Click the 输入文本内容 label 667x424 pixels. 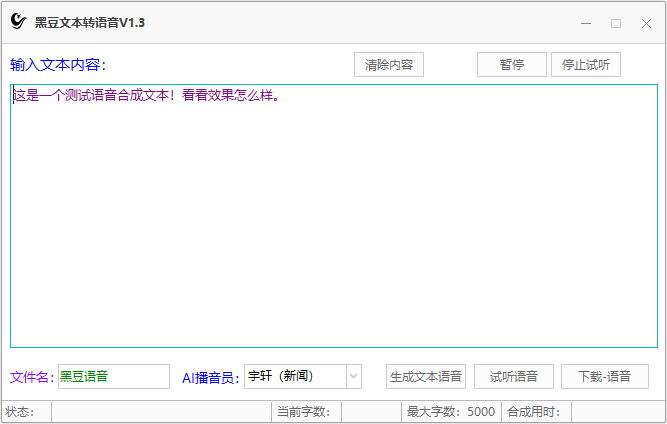pyautogui.click(x=58, y=65)
